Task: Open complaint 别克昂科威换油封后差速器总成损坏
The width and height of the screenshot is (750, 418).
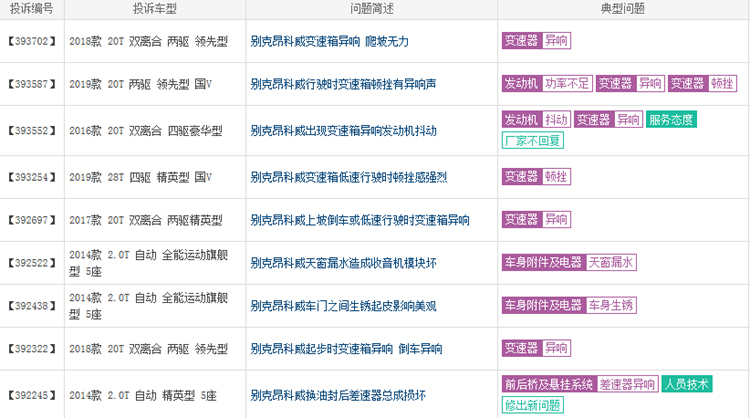Action: click(338, 396)
